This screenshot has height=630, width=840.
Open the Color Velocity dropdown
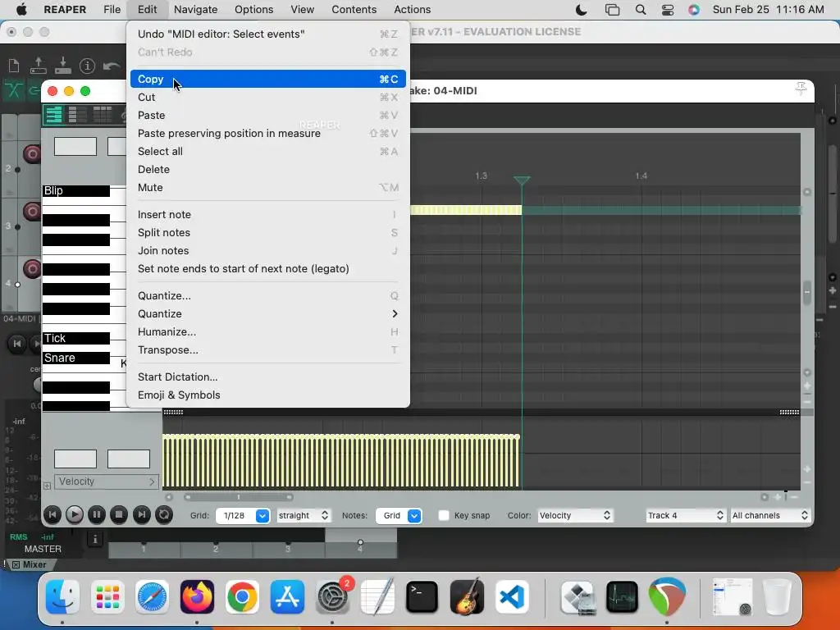click(575, 515)
